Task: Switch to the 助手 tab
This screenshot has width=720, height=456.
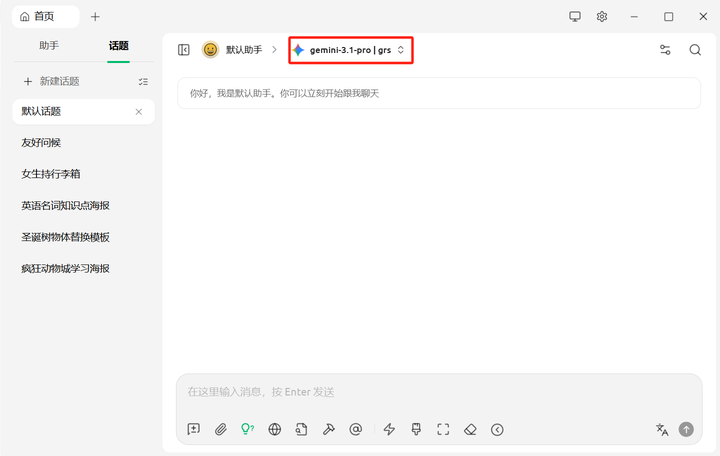Action: (x=49, y=46)
